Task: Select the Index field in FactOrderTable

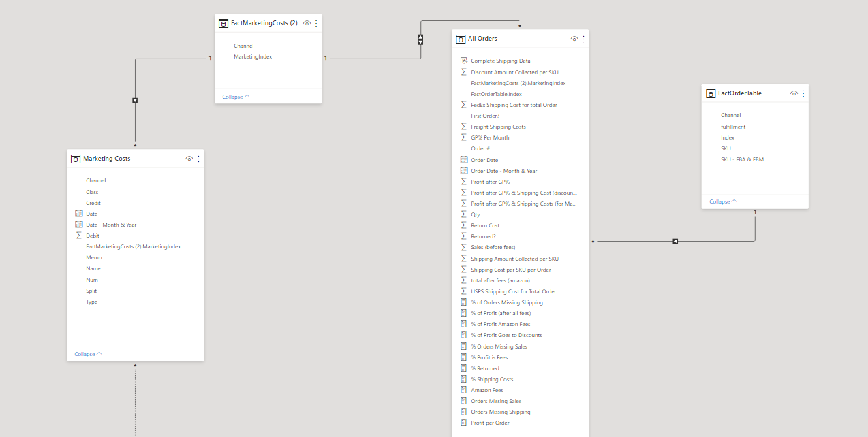Action: (728, 137)
